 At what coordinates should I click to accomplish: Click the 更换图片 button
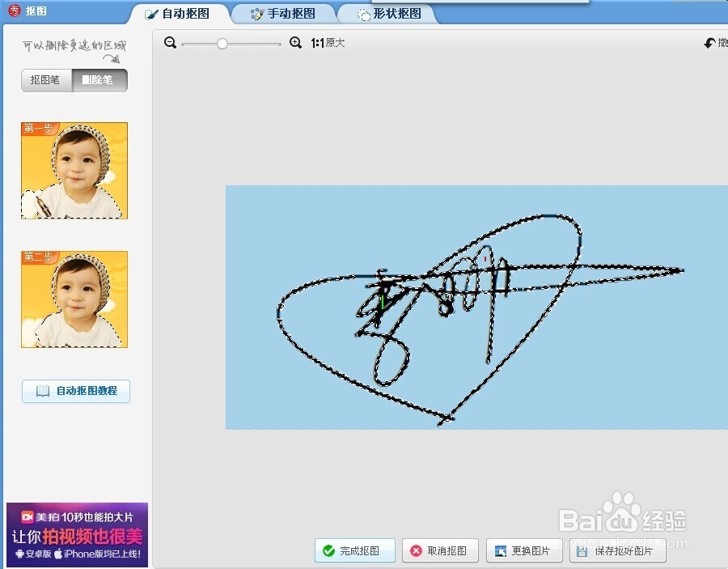524,550
